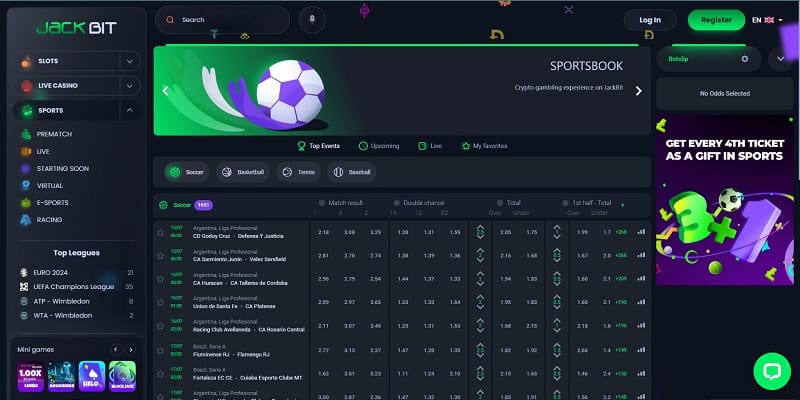
Task: Select the Soccer sport filter
Action: (x=187, y=172)
